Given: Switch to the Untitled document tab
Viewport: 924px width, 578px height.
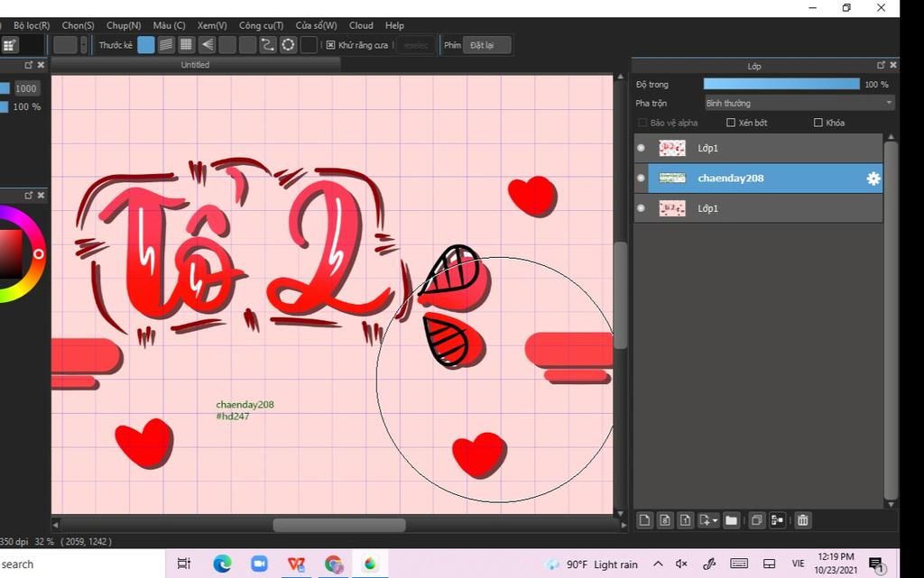Looking at the screenshot, I should coord(195,65).
